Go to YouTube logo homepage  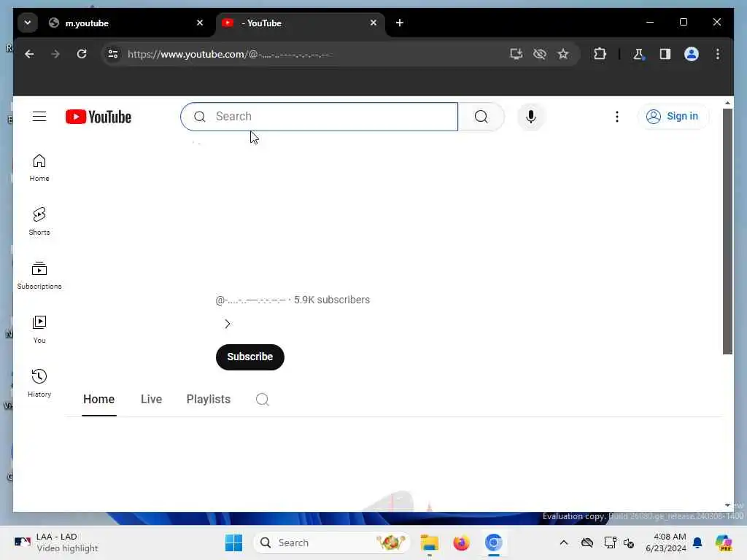point(98,117)
